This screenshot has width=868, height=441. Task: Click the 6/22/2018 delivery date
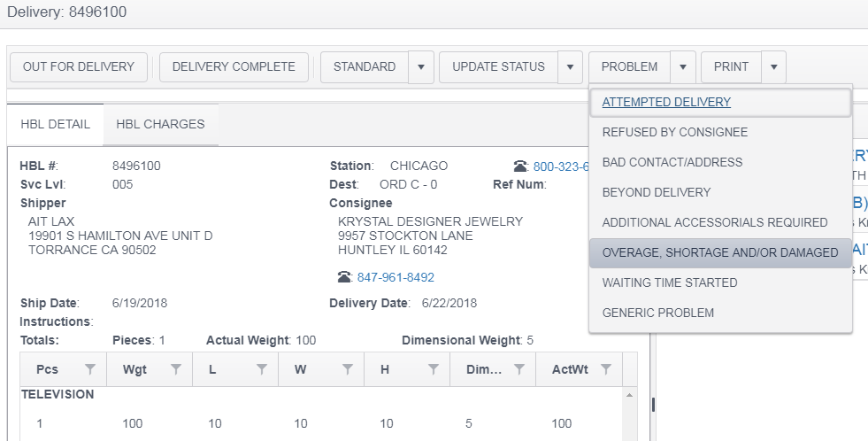(449, 303)
